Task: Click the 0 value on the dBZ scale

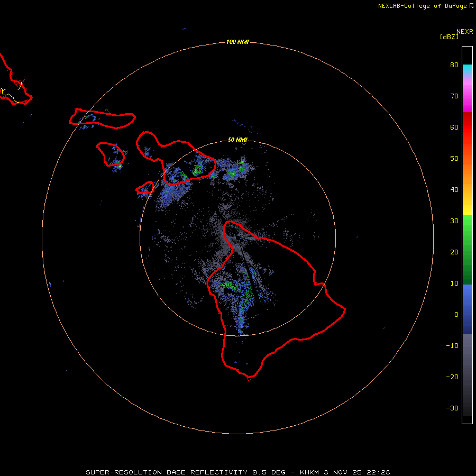Action: click(x=456, y=315)
